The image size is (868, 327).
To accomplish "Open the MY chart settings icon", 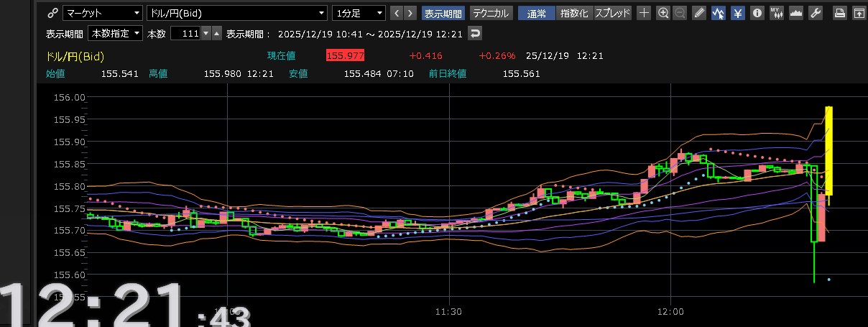I will (x=776, y=13).
